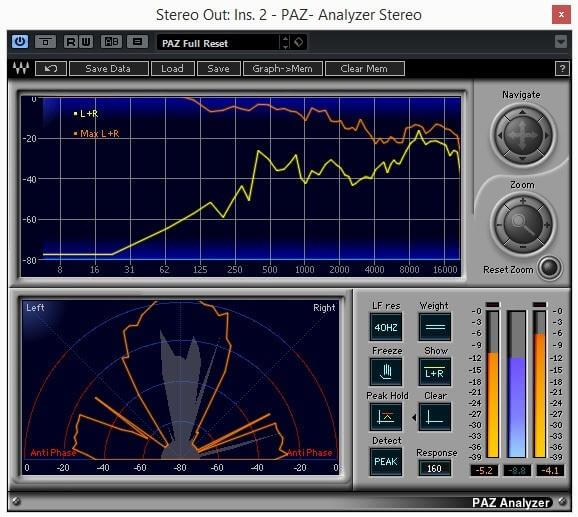This screenshot has width=578, height=517.
Task: Open the PAZ Full Reset preset field
Action: (x=218, y=43)
